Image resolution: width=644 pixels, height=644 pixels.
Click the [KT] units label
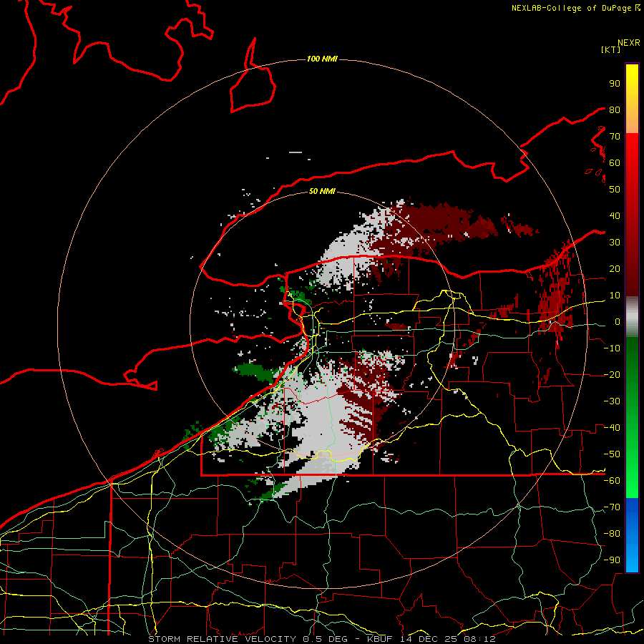click(611, 49)
